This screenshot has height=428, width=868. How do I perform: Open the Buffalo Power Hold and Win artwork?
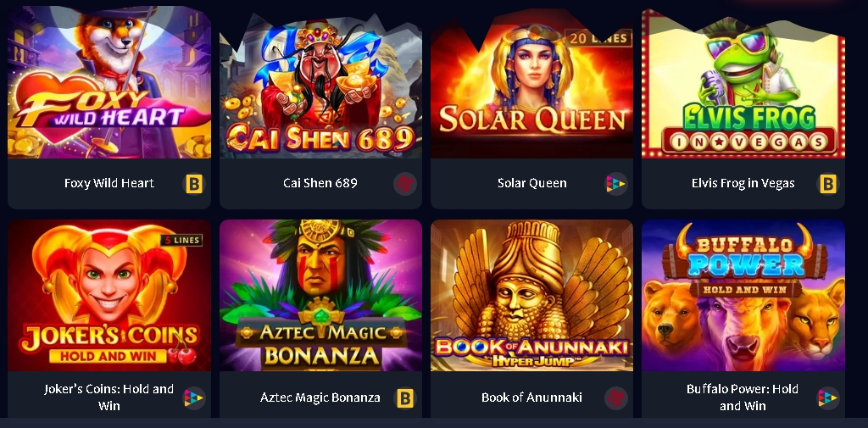743,295
